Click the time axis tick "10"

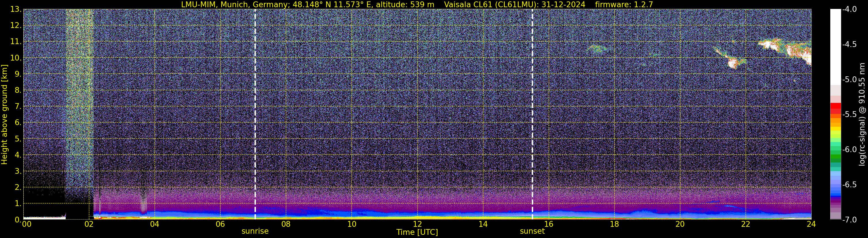pos(352,224)
